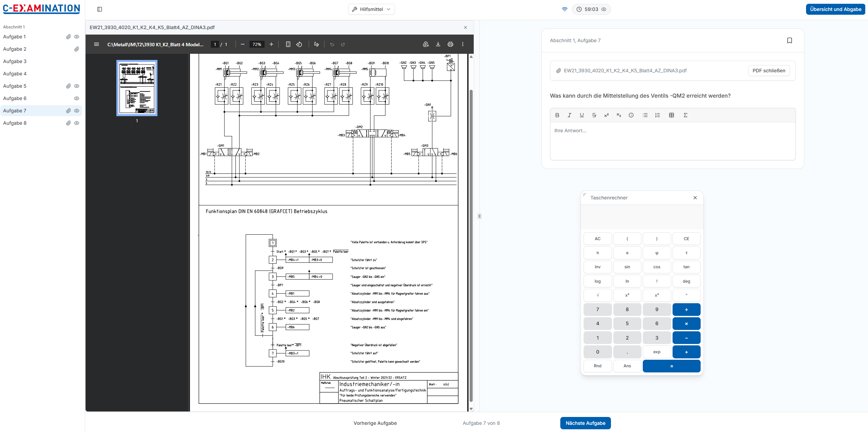The width and height of the screenshot is (868, 431).
Task: Redo the PDF annotation
Action: tap(343, 44)
